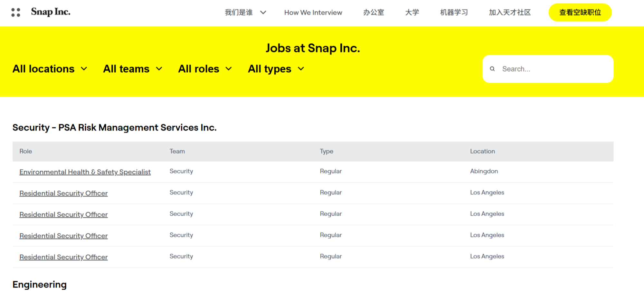Viewport: 644px width, 298px height.
Task: Open the first Residential Security Officer listing
Action: pos(63,193)
